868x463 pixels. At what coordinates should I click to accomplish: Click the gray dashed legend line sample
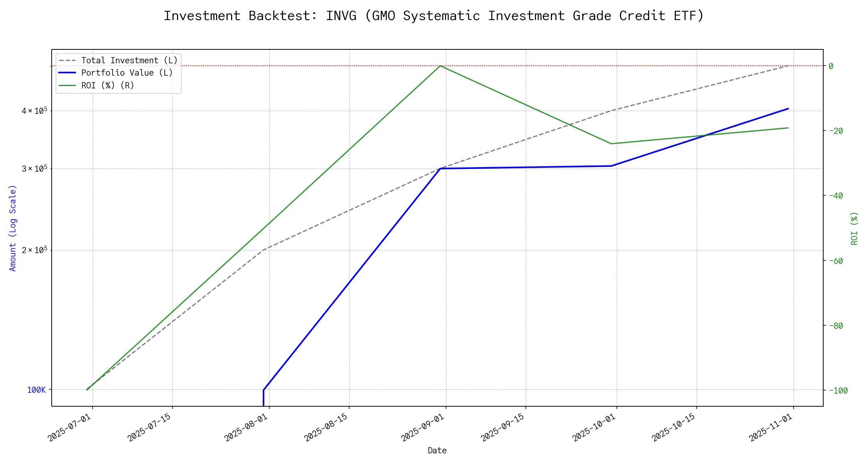(x=67, y=61)
